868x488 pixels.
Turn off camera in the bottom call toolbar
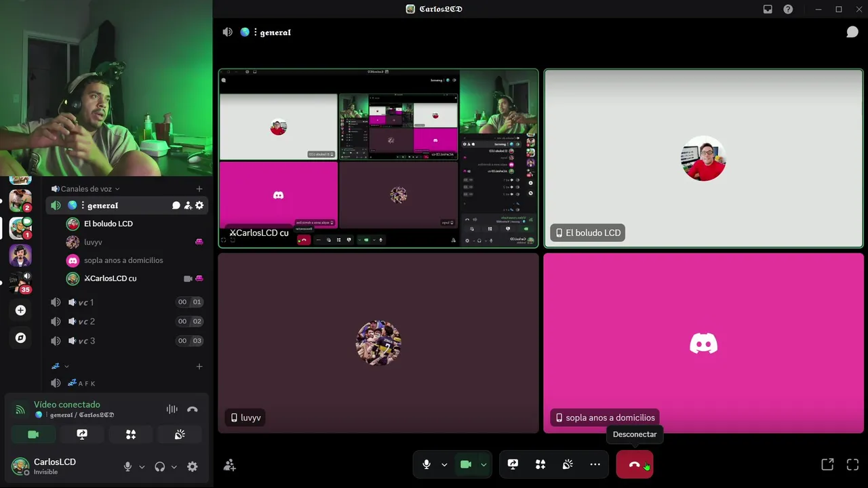click(466, 464)
